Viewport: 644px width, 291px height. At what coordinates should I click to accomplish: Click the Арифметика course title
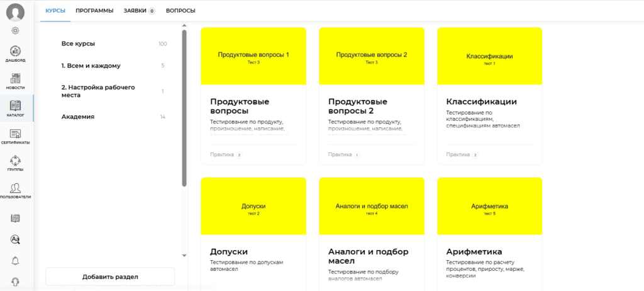coord(474,251)
